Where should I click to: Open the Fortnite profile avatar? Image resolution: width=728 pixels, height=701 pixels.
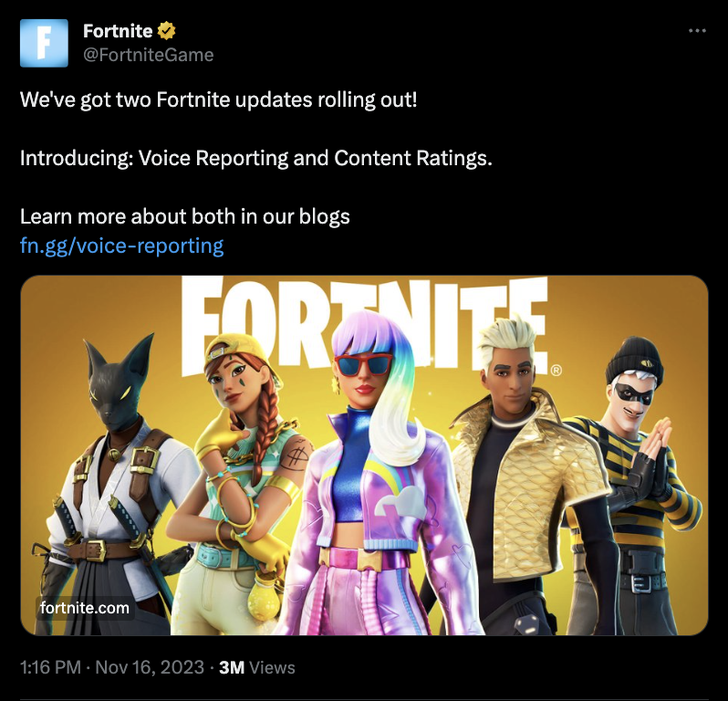pos(44,43)
